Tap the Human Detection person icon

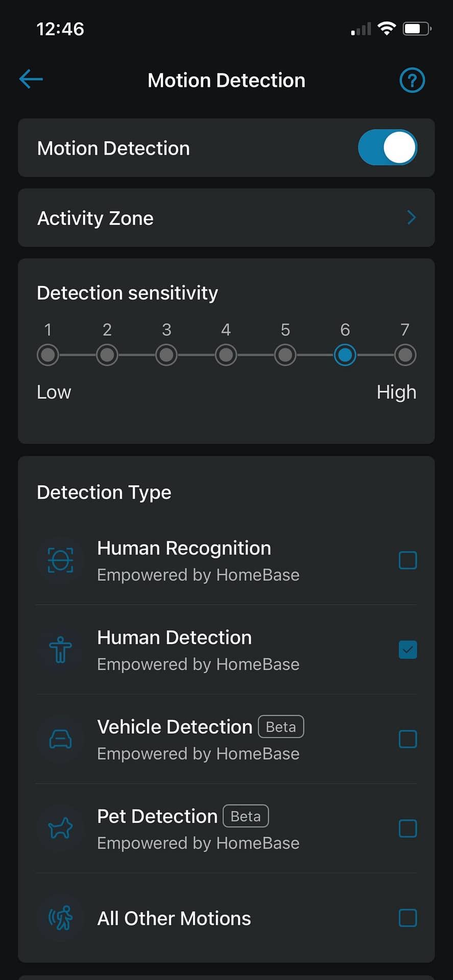pyautogui.click(x=60, y=650)
